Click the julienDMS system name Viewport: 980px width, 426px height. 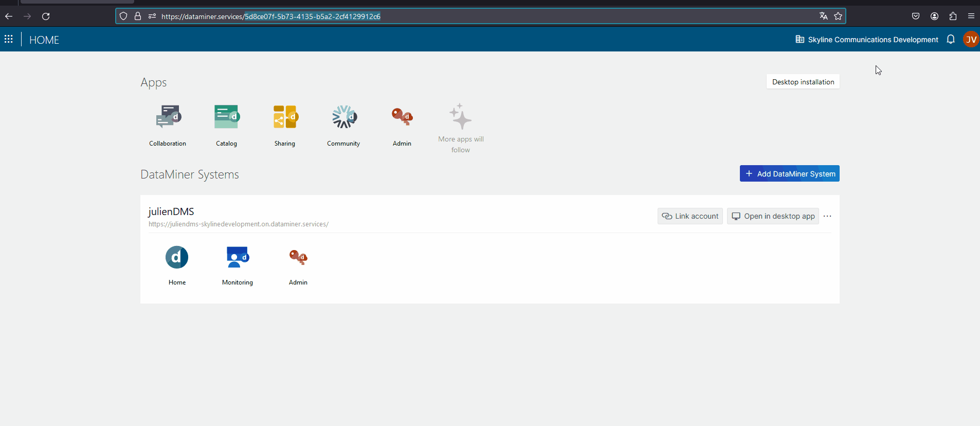click(x=171, y=211)
